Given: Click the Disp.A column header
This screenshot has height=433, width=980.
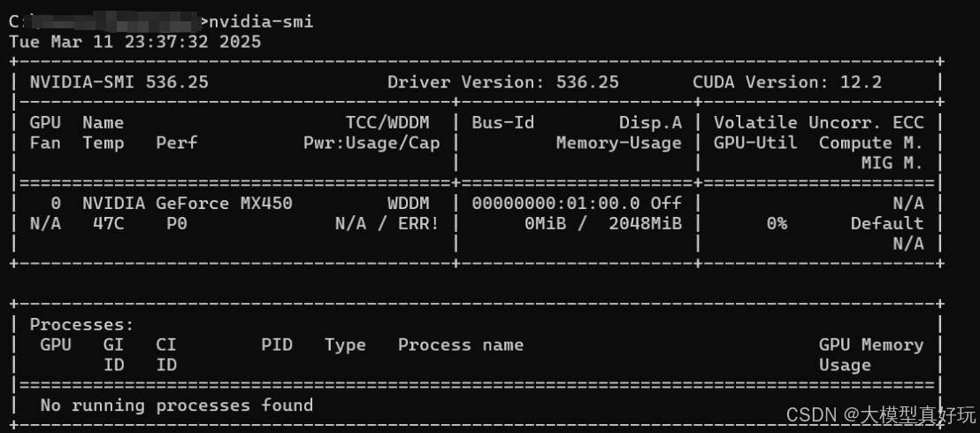Looking at the screenshot, I should tap(651, 123).
